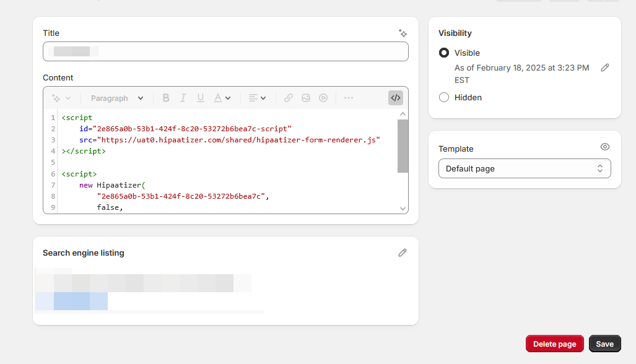Click into the Title input field

pyautogui.click(x=225, y=51)
